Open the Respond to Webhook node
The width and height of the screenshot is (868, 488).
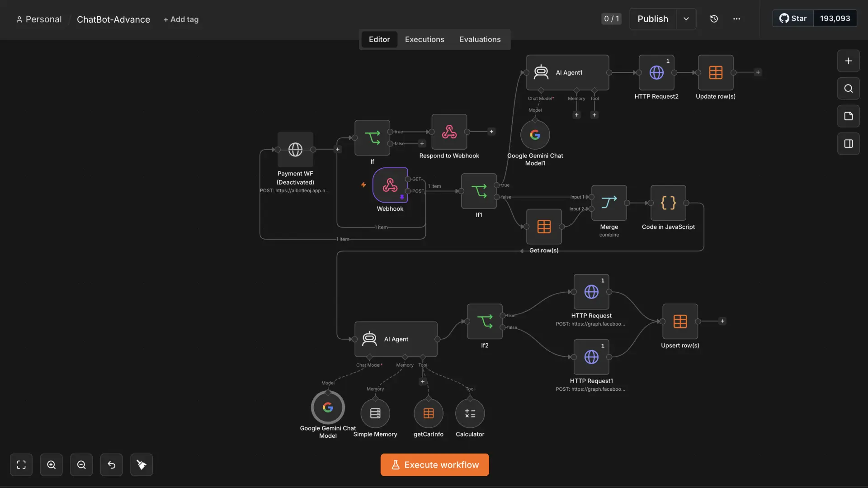[449, 132]
